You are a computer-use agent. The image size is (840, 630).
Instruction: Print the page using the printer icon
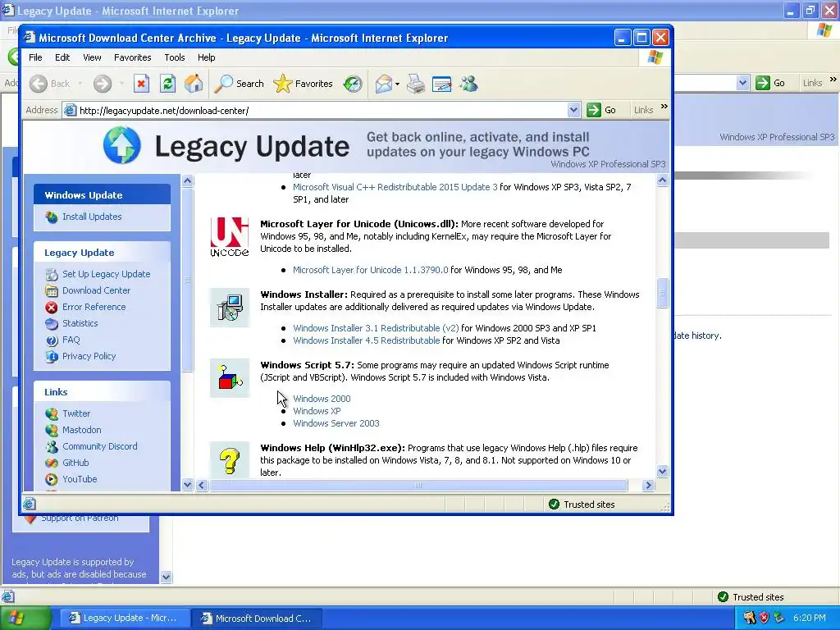(x=416, y=84)
